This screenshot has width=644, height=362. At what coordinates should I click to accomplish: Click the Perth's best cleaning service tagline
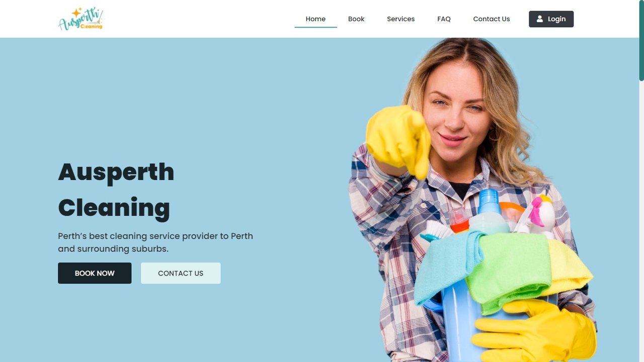155,242
